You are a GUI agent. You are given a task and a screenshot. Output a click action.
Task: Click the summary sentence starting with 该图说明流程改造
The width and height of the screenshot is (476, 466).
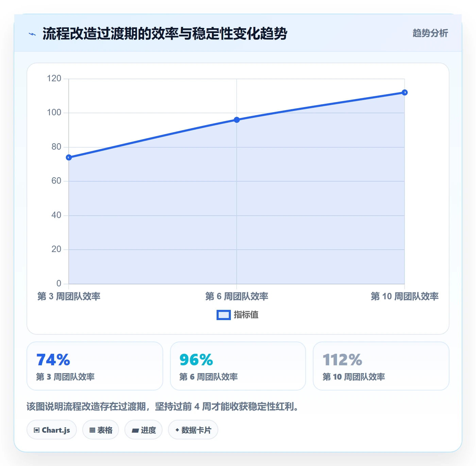(x=163, y=406)
